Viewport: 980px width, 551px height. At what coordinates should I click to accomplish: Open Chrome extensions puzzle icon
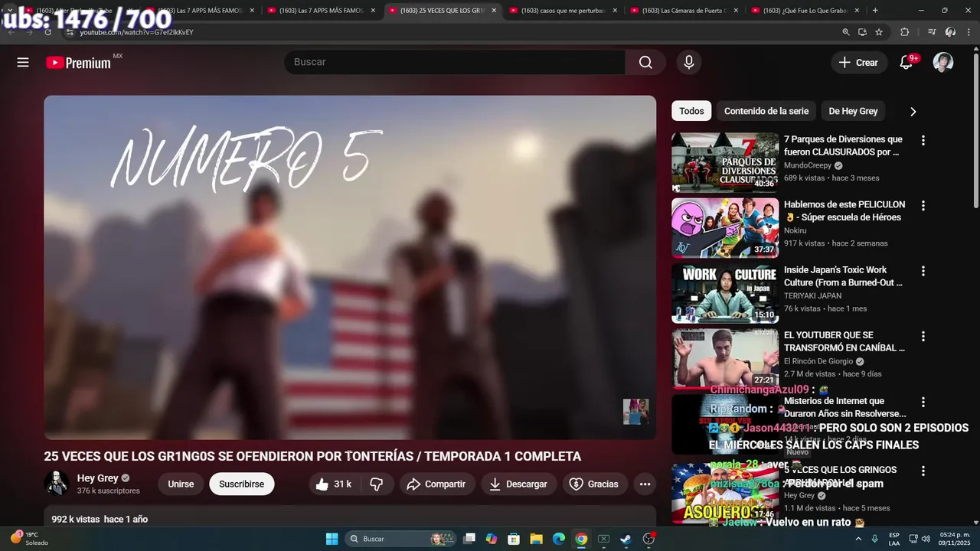click(x=905, y=32)
